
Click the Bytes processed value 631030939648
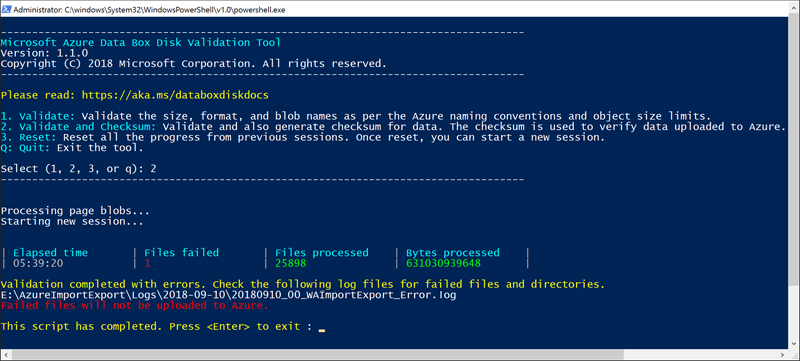443,264
